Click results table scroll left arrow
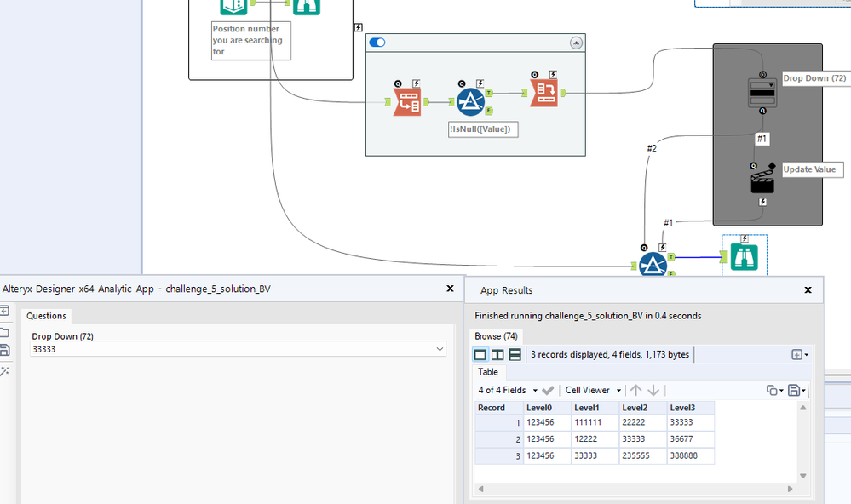Viewport: 851px width, 504px height. pos(480,489)
